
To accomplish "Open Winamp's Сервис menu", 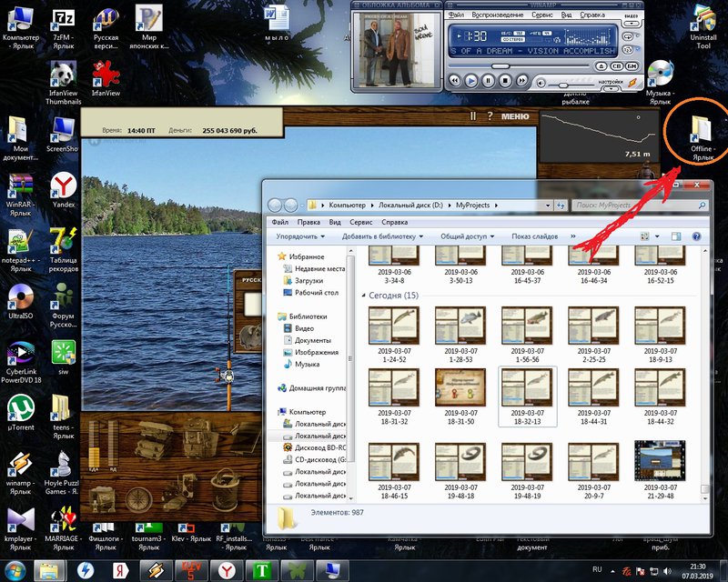I will click(x=541, y=15).
